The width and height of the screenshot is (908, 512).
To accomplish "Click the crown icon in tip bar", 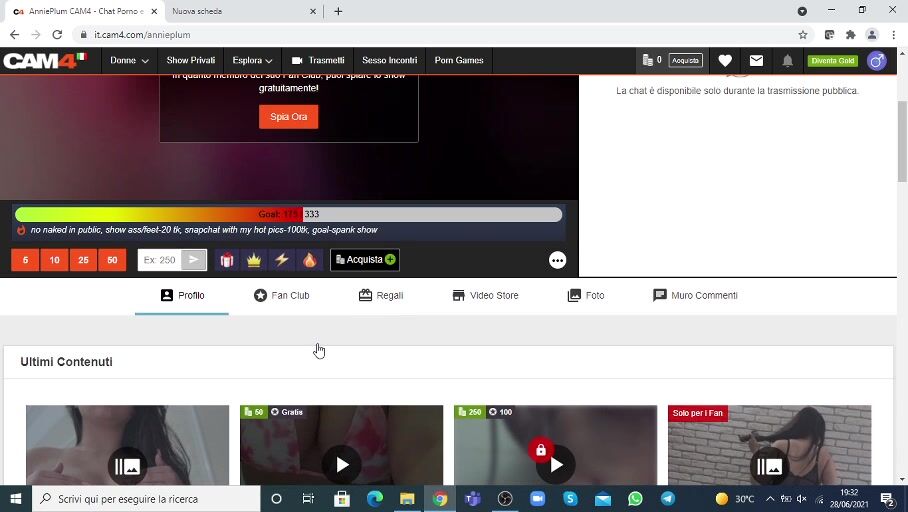I will [x=254, y=260].
